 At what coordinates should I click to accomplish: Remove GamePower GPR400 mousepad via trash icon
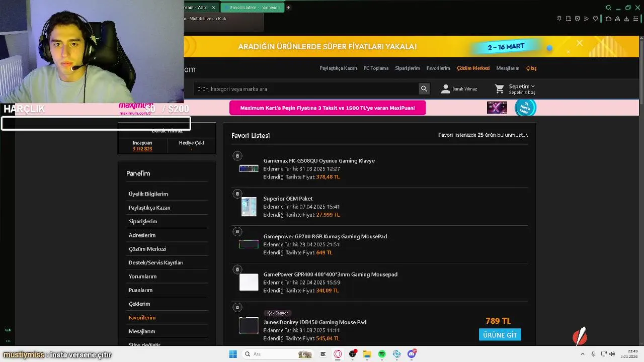click(x=237, y=269)
